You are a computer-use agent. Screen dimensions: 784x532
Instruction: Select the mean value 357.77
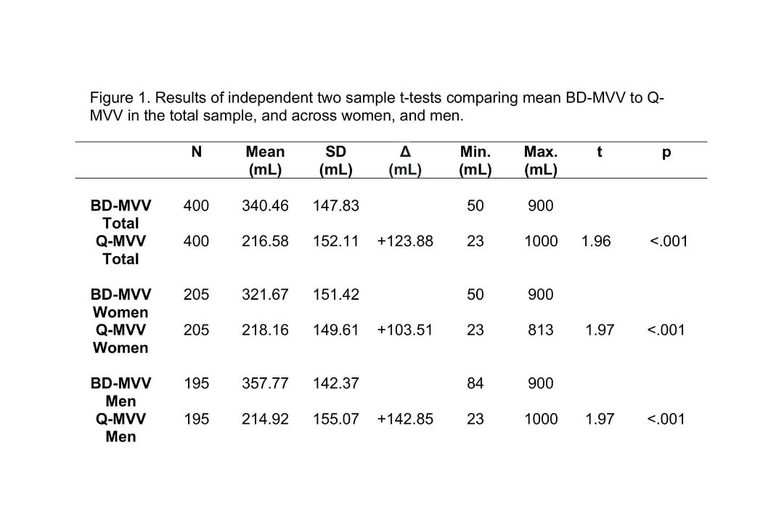265,383
